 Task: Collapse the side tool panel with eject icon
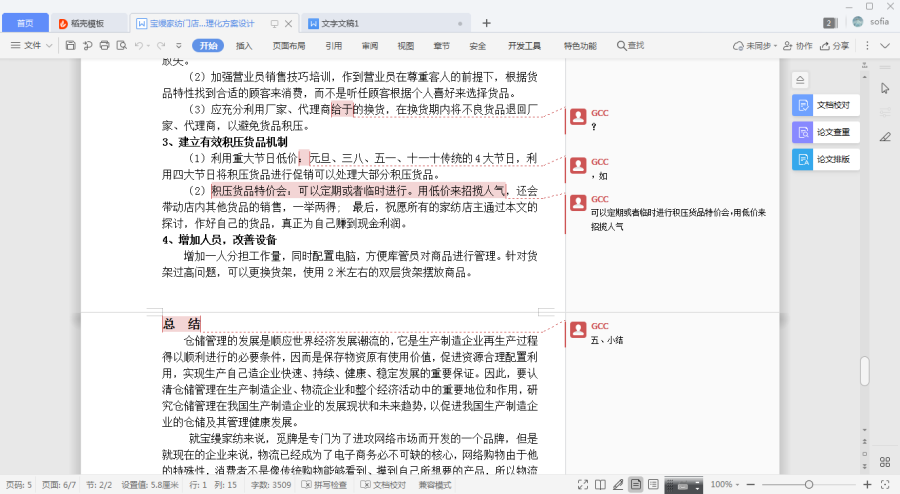800,80
